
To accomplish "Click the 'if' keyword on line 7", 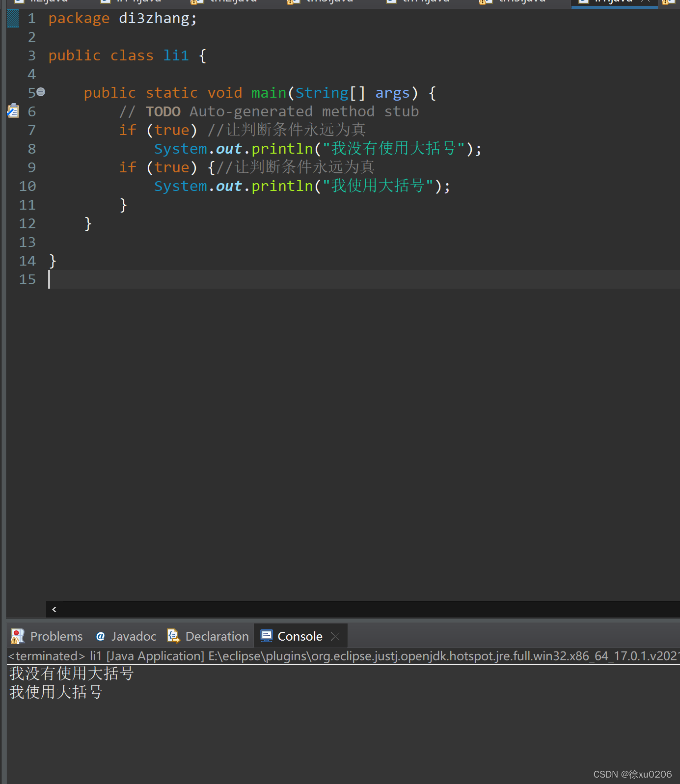I will (x=128, y=130).
